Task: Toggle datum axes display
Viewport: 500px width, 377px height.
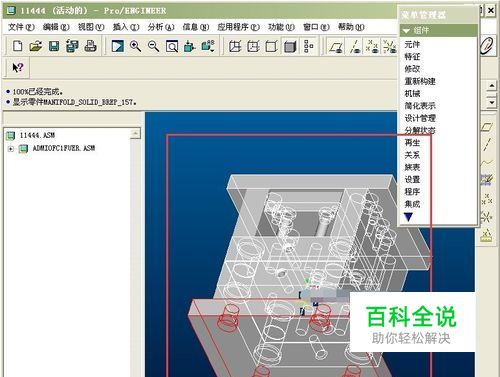Action: pos(355,46)
